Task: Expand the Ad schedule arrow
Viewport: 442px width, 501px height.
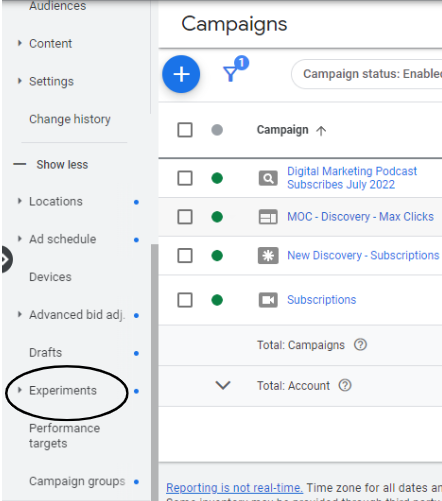Action: 20,239
